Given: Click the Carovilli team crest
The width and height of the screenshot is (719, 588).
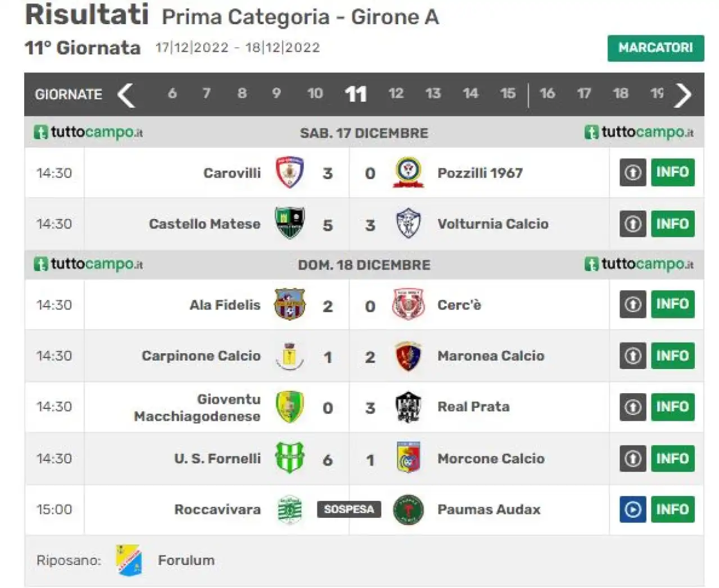Looking at the screenshot, I should coord(290,172).
